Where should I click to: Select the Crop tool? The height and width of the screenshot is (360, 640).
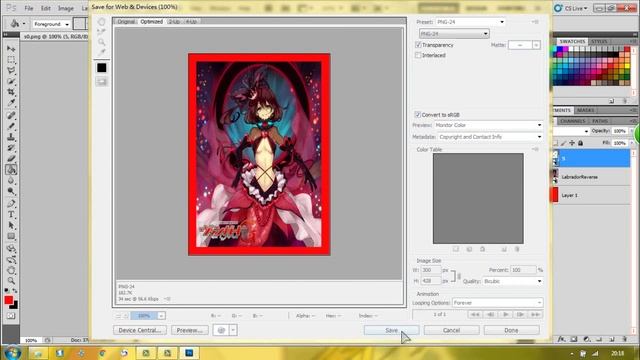pyautogui.click(x=11, y=92)
